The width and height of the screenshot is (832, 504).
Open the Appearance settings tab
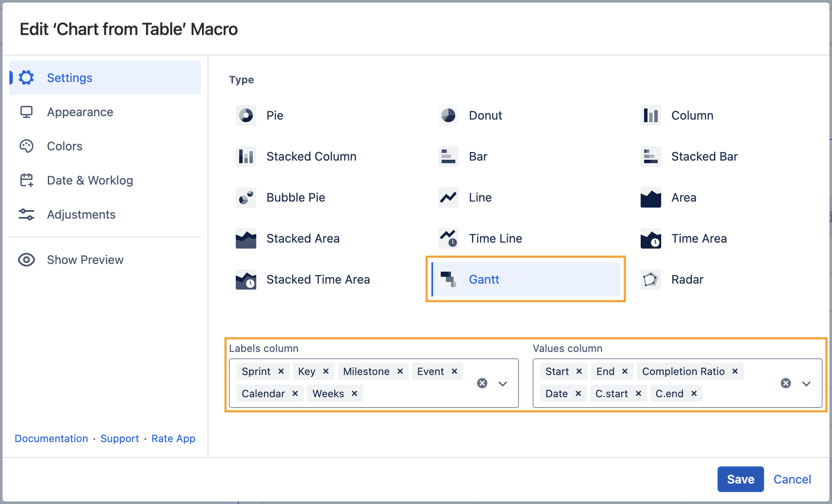click(x=80, y=112)
